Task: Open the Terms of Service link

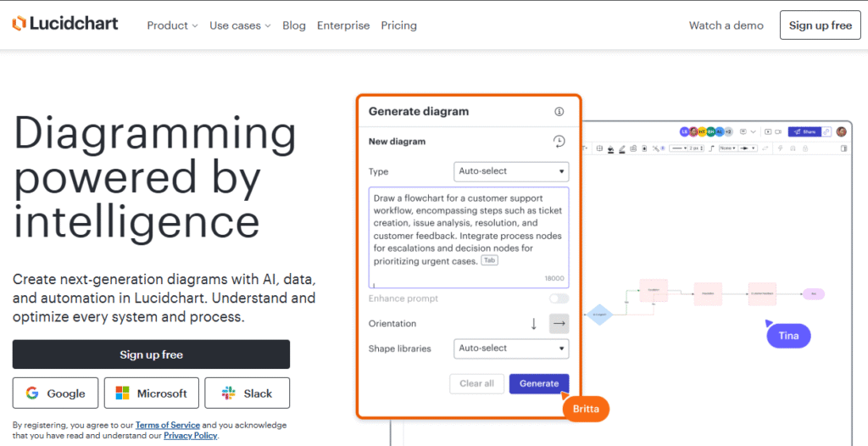Action: [168, 425]
